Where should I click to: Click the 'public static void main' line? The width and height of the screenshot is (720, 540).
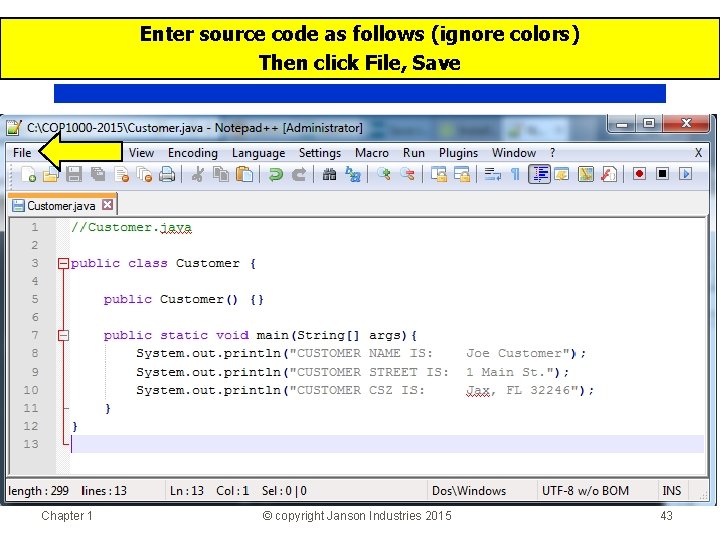(260, 335)
